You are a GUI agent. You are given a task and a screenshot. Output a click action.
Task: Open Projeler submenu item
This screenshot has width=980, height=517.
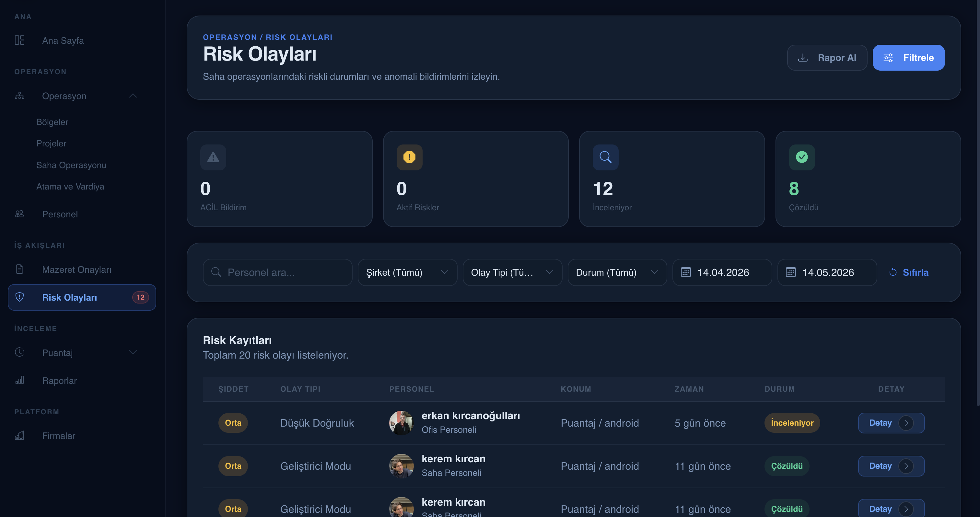[51, 143]
